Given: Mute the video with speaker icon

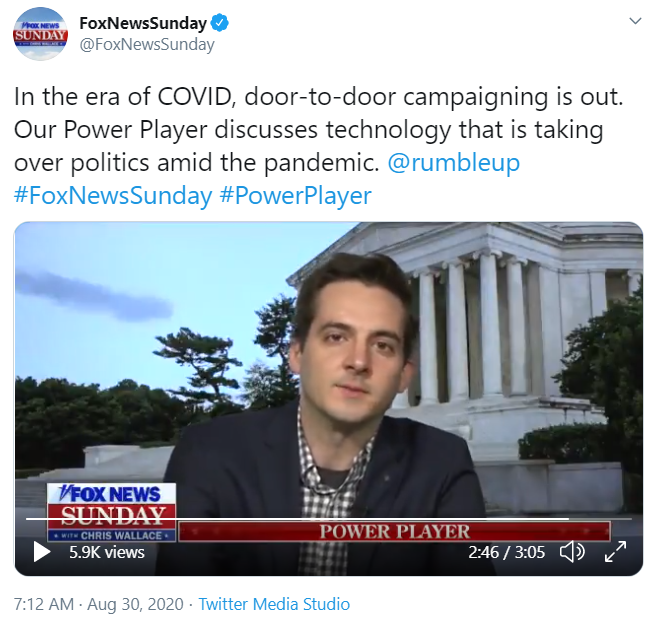Looking at the screenshot, I should click(572, 552).
